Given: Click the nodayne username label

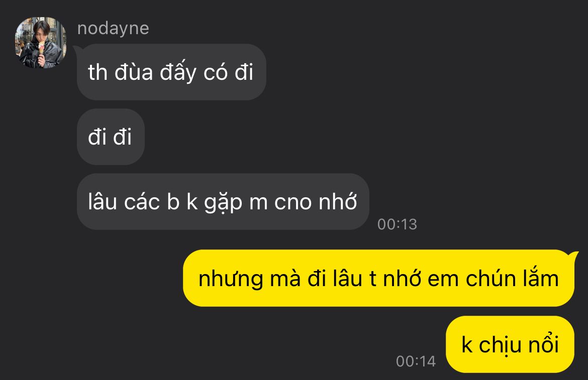Looking at the screenshot, I should point(113,29).
